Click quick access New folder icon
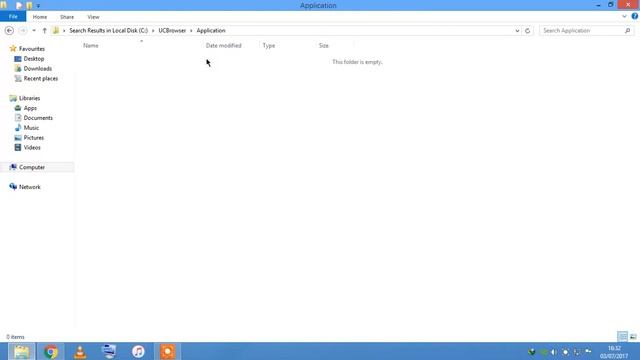The width and height of the screenshot is (640, 360). tap(29, 6)
